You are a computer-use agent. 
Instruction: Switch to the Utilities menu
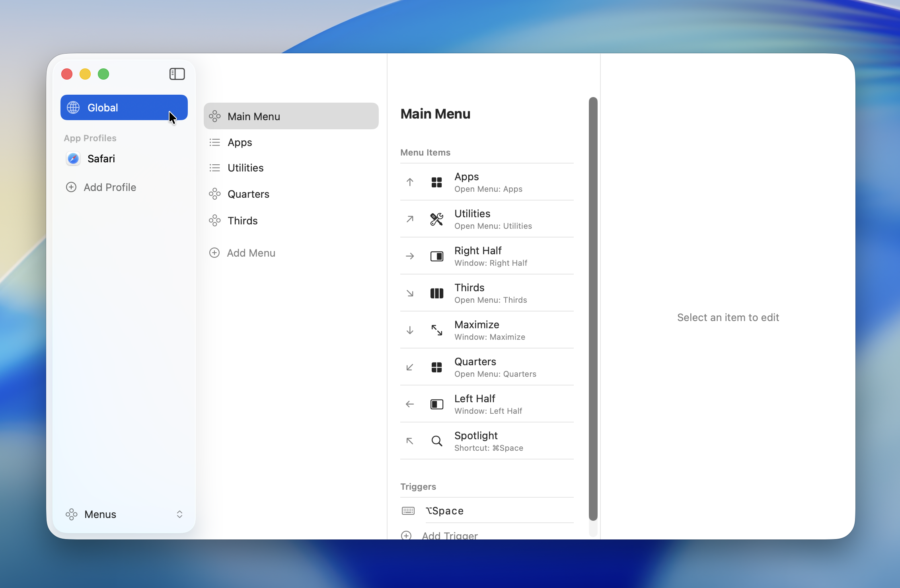[x=245, y=167]
